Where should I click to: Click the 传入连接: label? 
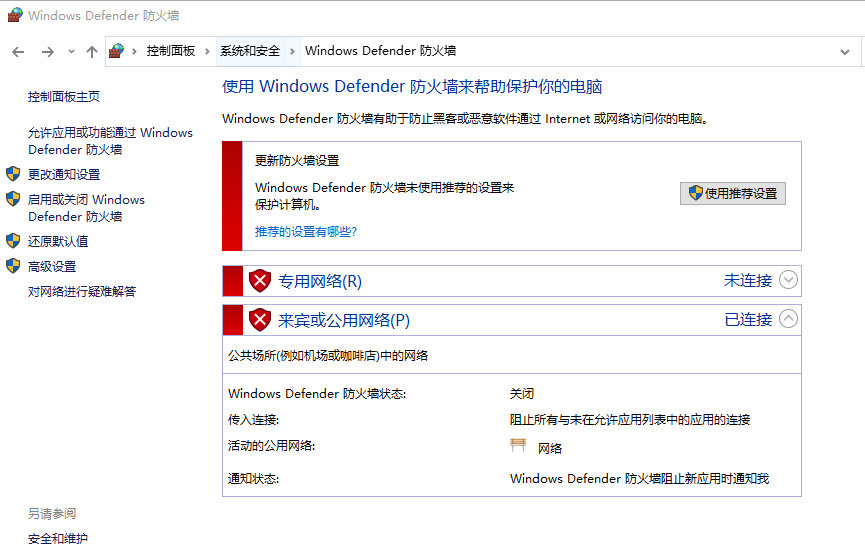[254, 420]
